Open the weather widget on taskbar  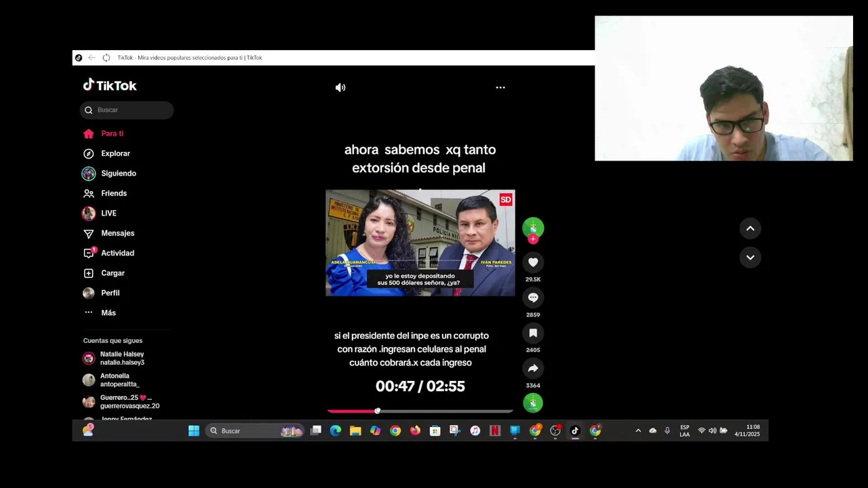[88, 430]
